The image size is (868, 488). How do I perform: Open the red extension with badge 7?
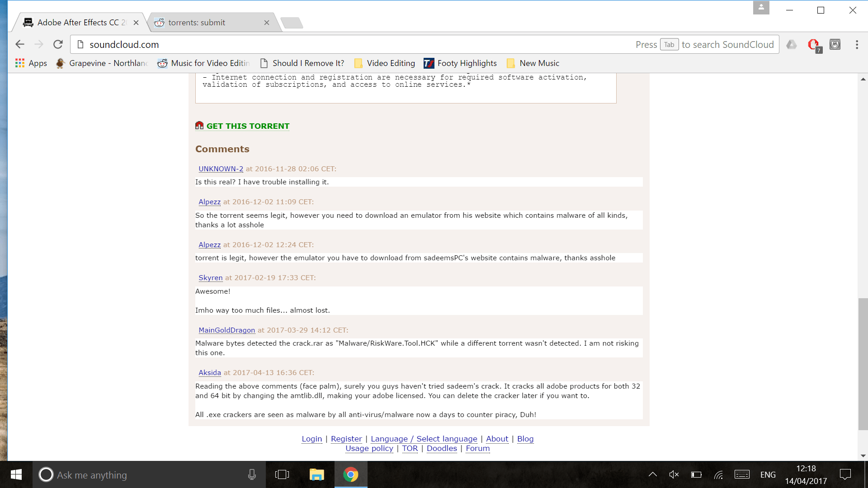814,45
